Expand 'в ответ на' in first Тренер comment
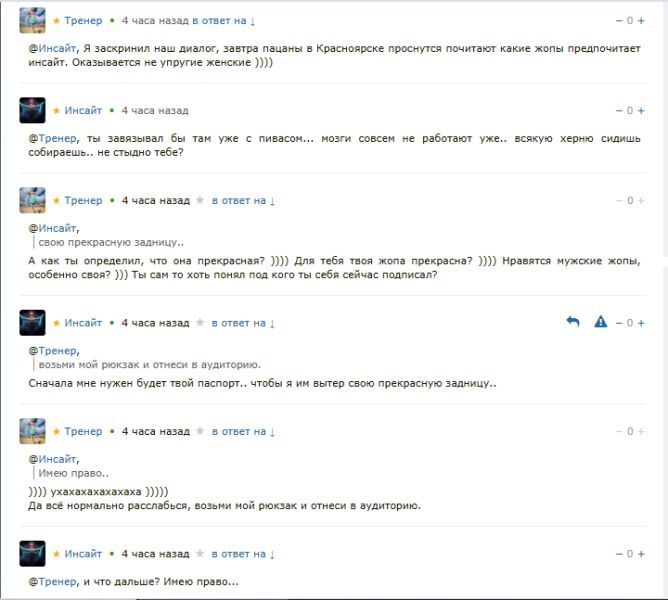 tap(223, 20)
